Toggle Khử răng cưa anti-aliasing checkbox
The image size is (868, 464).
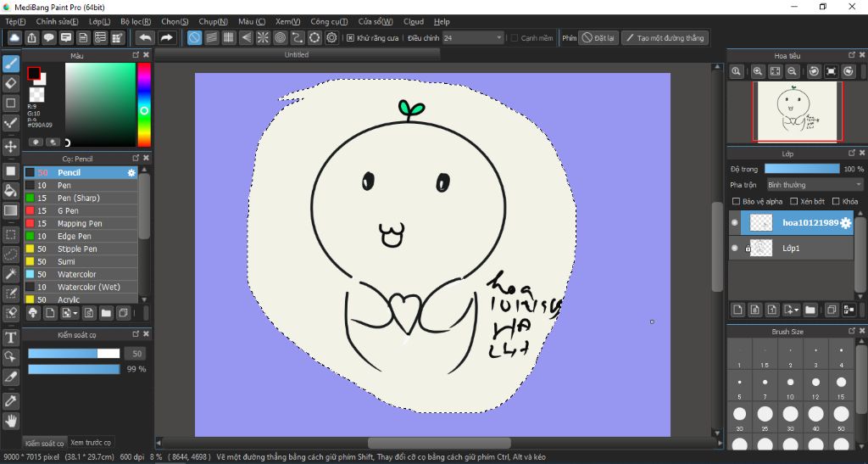pyautogui.click(x=350, y=38)
